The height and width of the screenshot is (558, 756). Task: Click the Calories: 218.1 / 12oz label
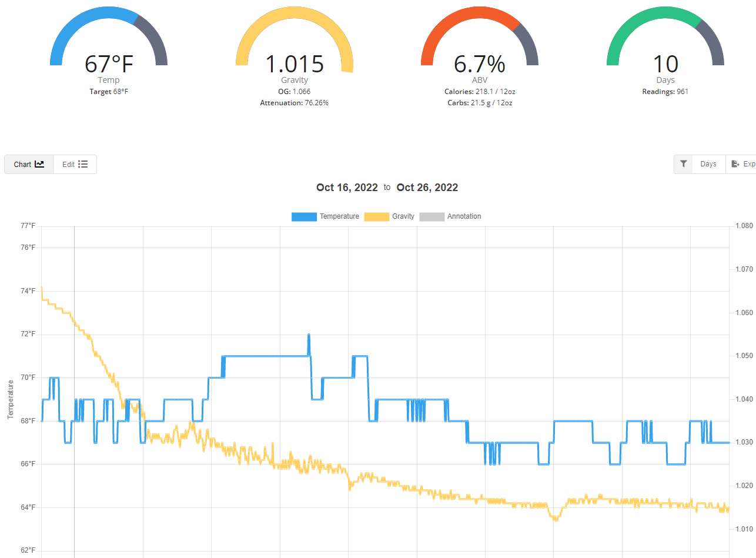tap(480, 92)
